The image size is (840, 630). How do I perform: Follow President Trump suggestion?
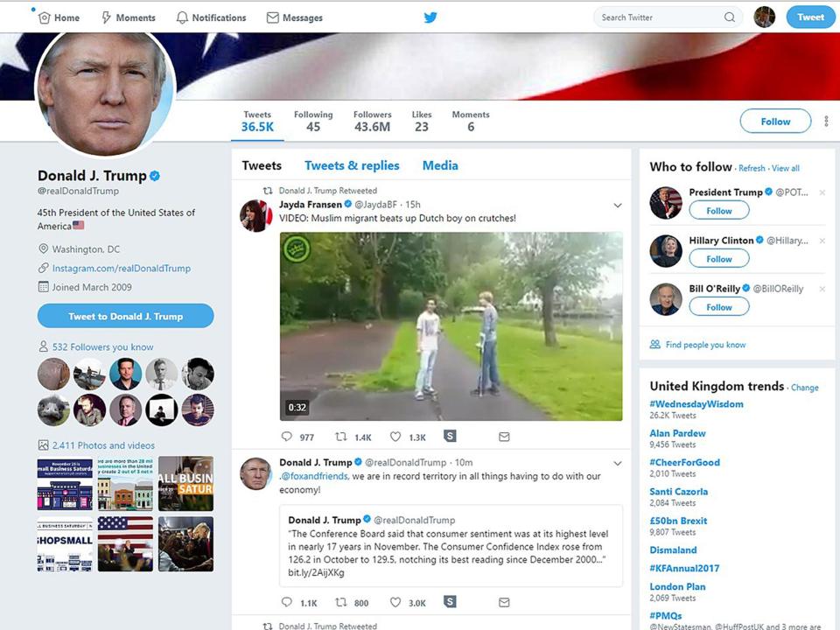719,211
